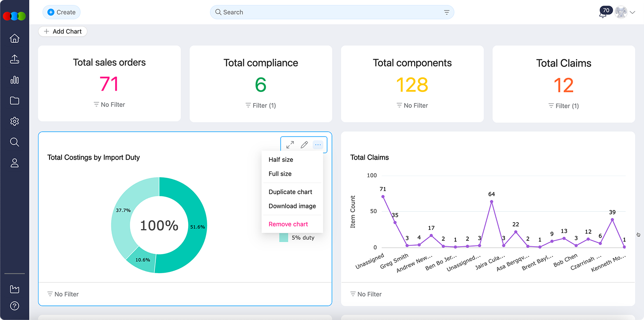This screenshot has height=320, width=644.
Task: Expand the Total Costings chart fullscreen
Action: tap(290, 145)
